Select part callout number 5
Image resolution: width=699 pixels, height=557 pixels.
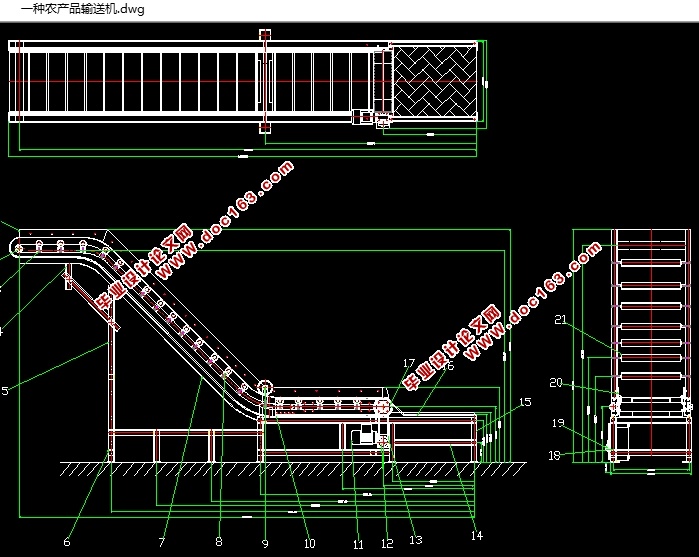click(4, 391)
